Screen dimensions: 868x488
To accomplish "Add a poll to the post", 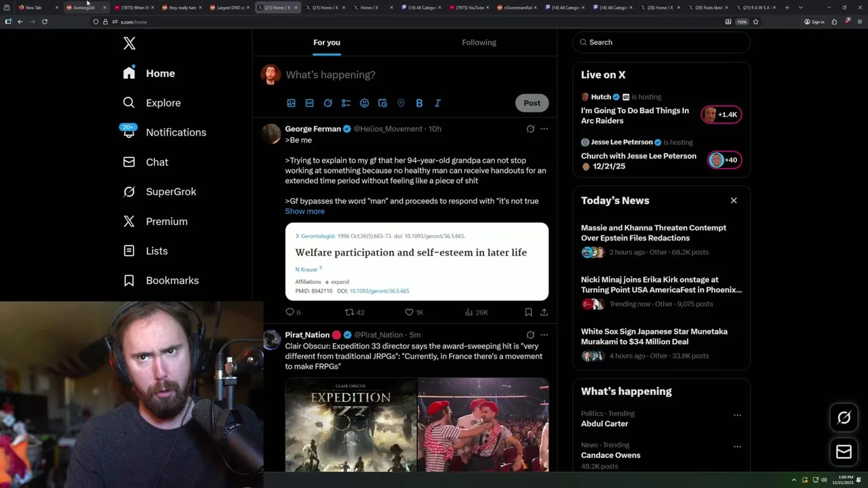I will point(346,103).
